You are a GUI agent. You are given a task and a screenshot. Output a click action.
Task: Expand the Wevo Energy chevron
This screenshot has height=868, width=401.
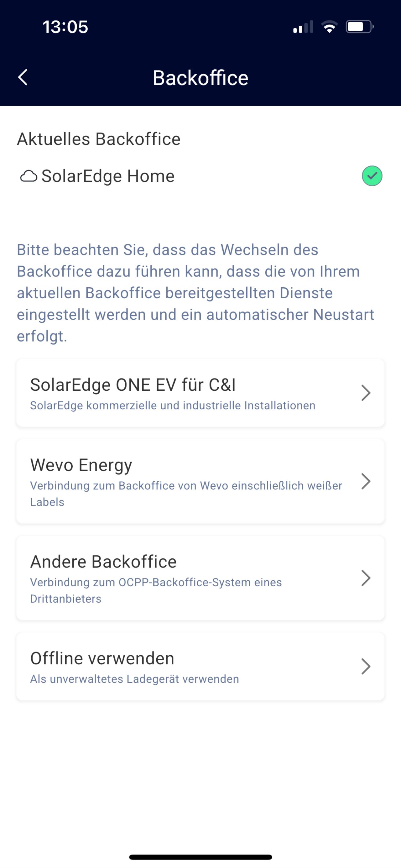[366, 481]
